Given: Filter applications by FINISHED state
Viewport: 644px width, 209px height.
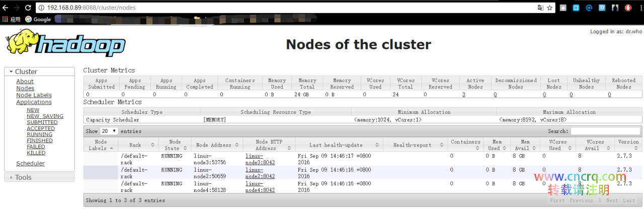Looking at the screenshot, I should (x=39, y=141).
